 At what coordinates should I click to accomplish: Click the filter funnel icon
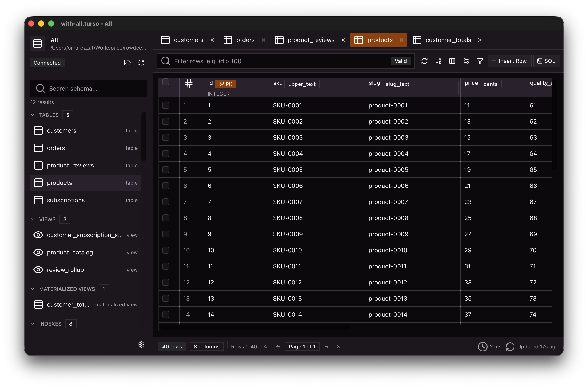[480, 61]
